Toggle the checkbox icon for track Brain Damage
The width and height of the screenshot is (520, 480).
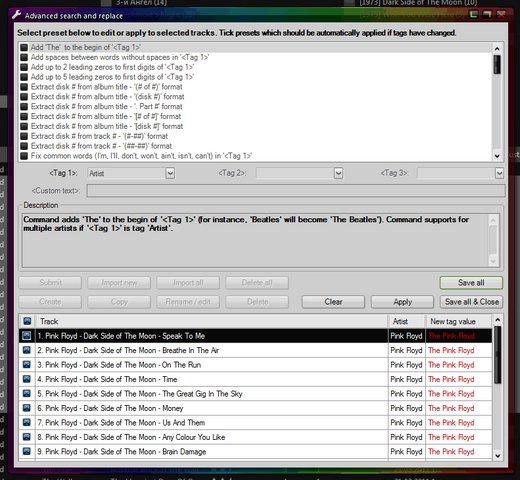[x=27, y=451]
